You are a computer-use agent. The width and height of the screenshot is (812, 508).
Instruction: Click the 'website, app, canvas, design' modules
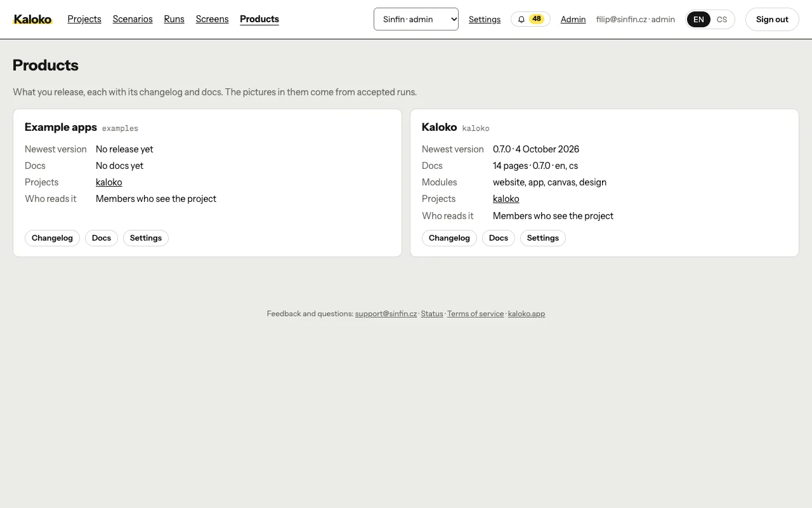click(549, 182)
